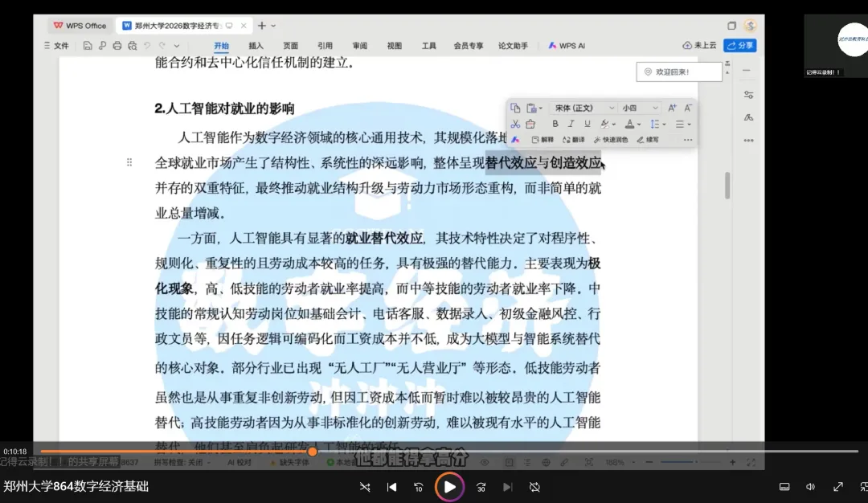The height and width of the screenshot is (503, 868).
Task: Click the video progress bar handle
Action: coord(312,452)
